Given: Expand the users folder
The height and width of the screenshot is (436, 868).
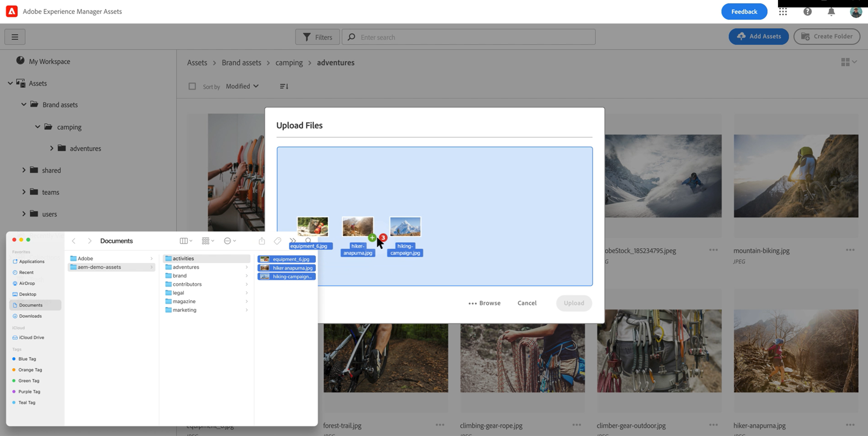Looking at the screenshot, I should tap(24, 214).
